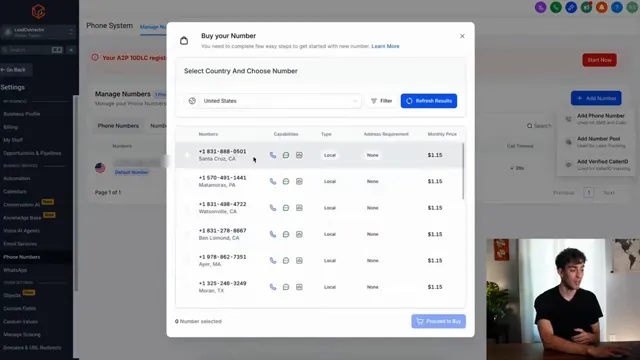Open Custom Fields in settings sidebar
640x360 pixels.
click(x=20, y=308)
